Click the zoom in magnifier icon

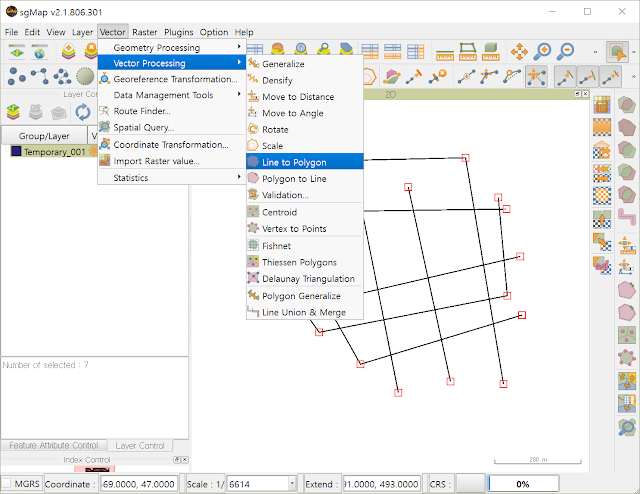(x=543, y=51)
